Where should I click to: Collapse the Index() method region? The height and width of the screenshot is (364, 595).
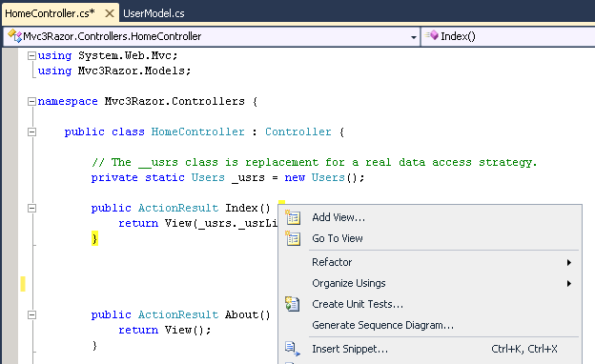(x=31, y=208)
